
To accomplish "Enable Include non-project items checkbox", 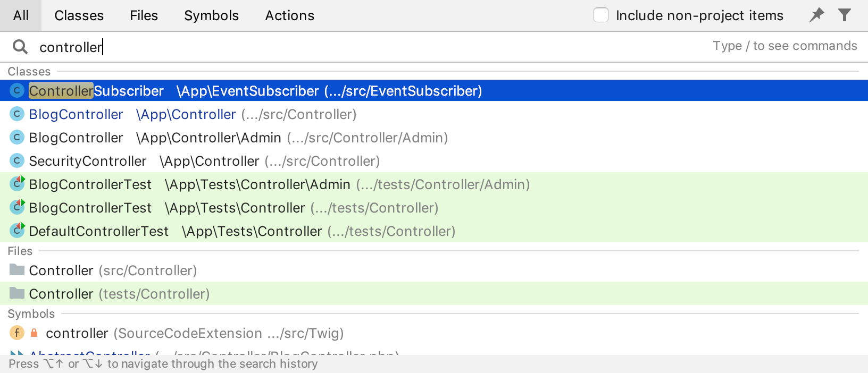I will click(x=601, y=15).
